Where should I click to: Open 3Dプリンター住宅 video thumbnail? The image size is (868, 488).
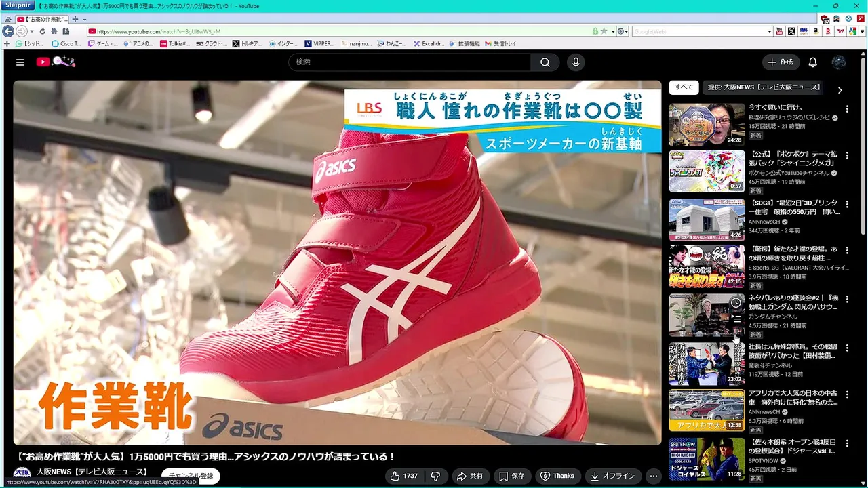tap(707, 220)
